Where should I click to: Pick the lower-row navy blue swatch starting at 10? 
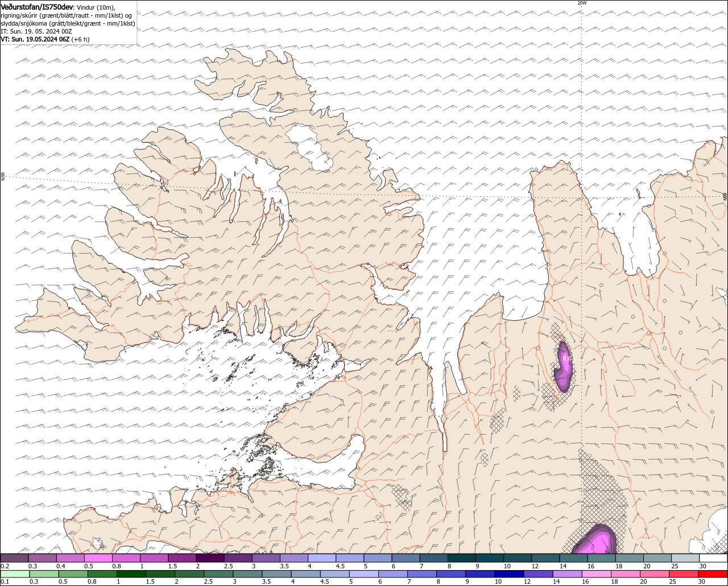click(x=510, y=573)
